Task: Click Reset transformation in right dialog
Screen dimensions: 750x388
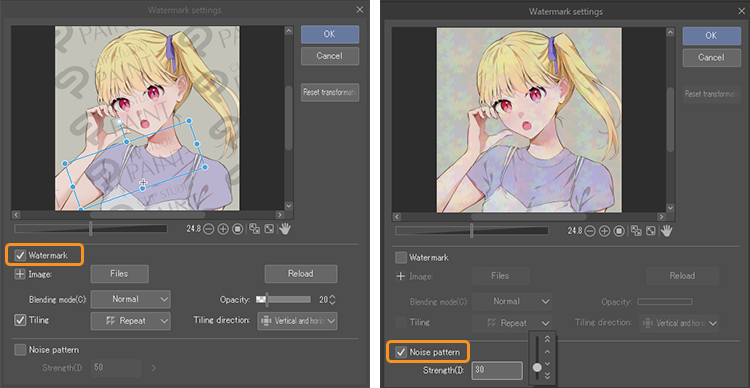Action: [711, 94]
